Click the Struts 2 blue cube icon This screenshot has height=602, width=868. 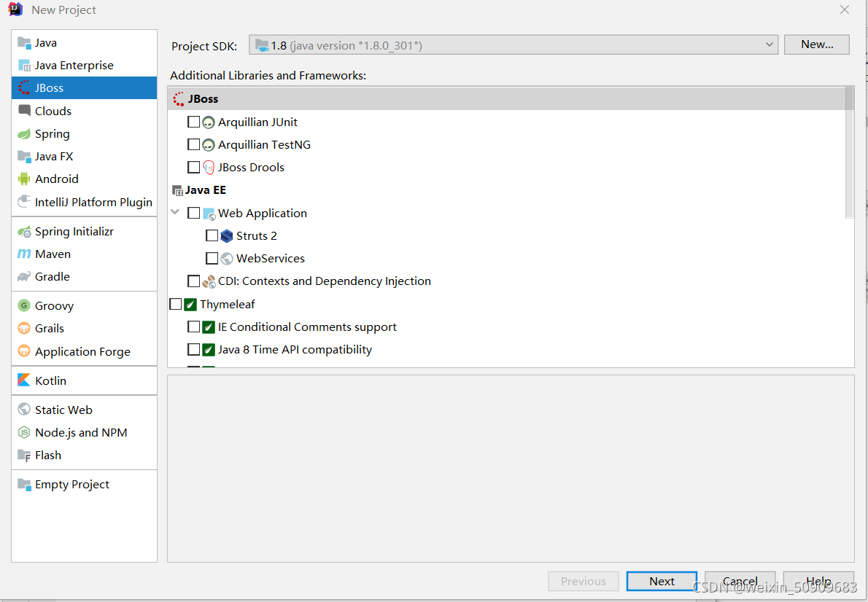226,235
